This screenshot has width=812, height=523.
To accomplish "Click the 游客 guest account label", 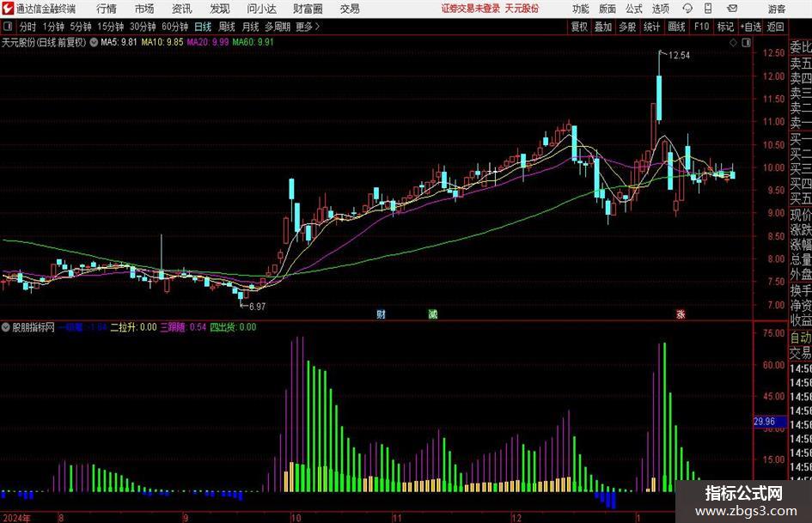I will pos(776,9).
